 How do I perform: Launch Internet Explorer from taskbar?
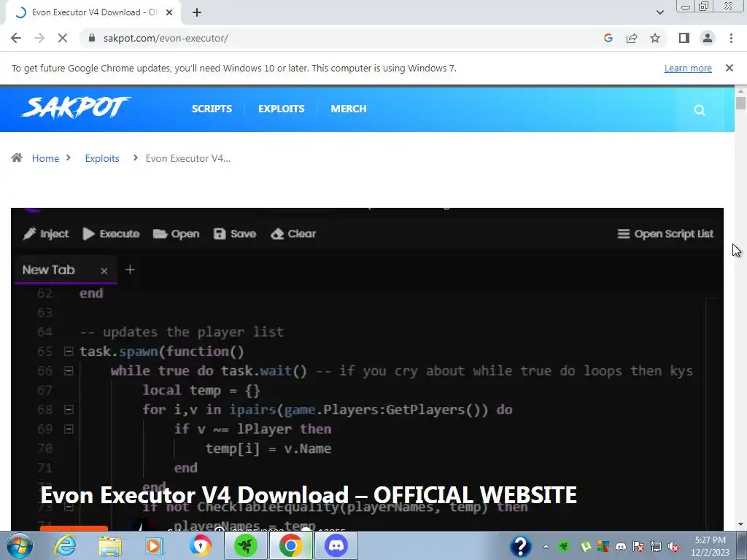pyautogui.click(x=65, y=545)
